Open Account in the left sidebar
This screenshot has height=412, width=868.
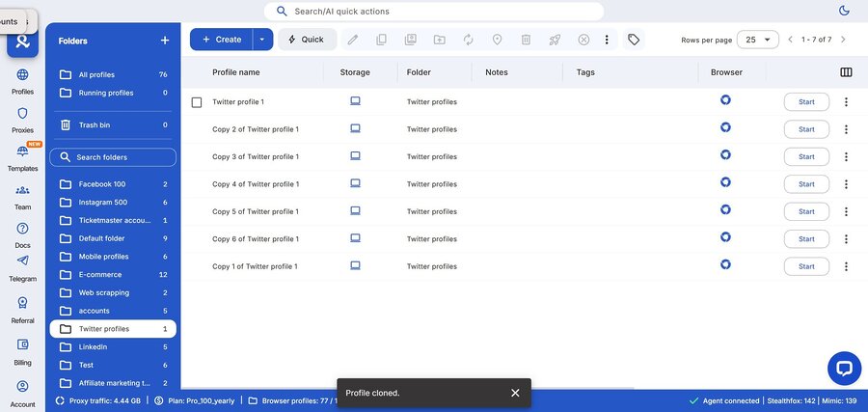point(23,394)
